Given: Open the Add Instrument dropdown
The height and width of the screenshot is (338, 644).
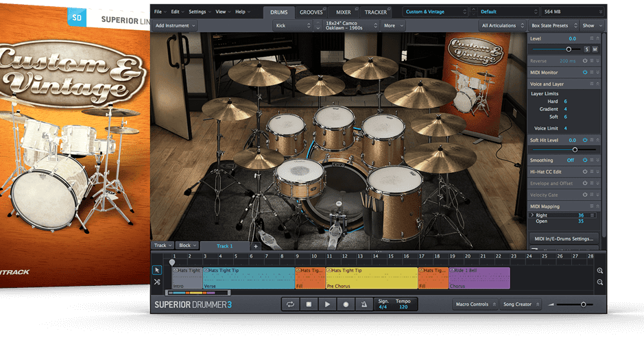Looking at the screenshot, I should coord(175,25).
